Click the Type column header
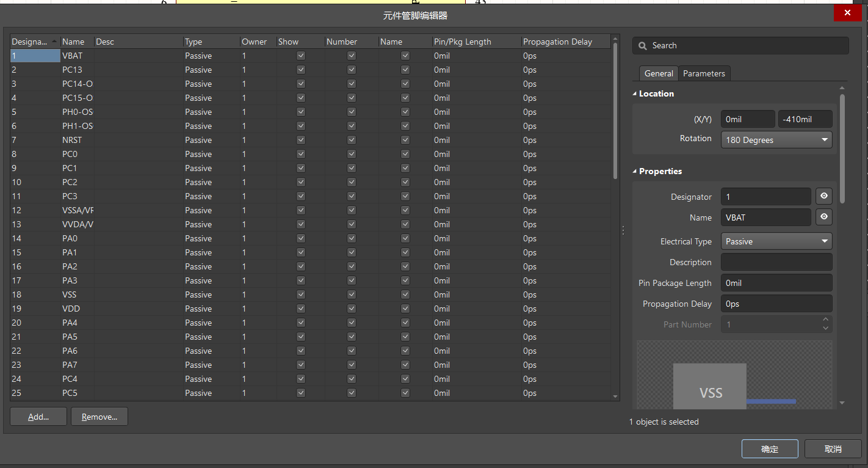The image size is (868, 468). click(x=211, y=42)
